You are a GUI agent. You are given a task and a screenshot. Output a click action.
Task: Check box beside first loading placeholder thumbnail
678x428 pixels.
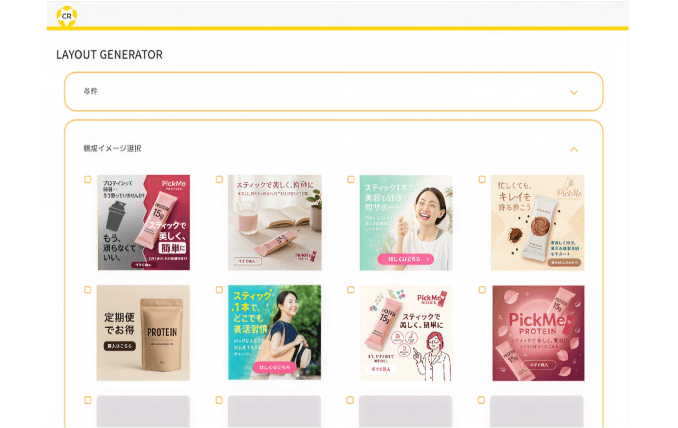[x=88, y=400]
